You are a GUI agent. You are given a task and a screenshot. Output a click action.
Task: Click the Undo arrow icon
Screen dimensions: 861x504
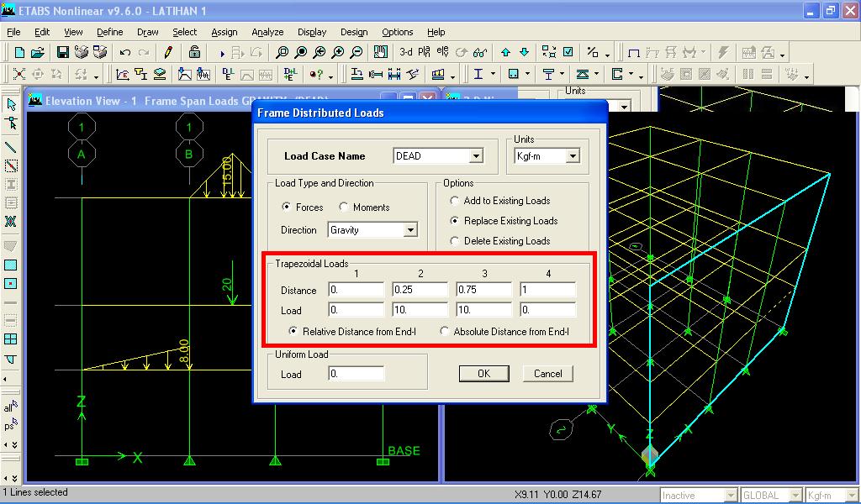[125, 53]
